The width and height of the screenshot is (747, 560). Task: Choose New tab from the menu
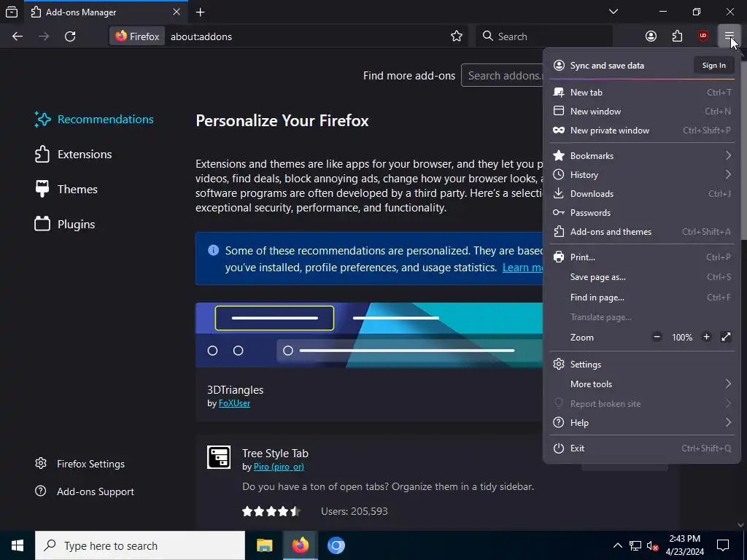(642, 93)
